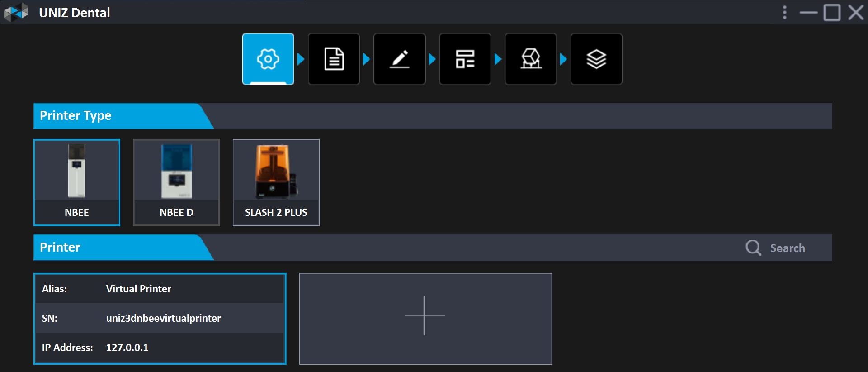Viewport: 868px width, 372px height.
Task: Go to the edit pencil step
Action: (399, 59)
